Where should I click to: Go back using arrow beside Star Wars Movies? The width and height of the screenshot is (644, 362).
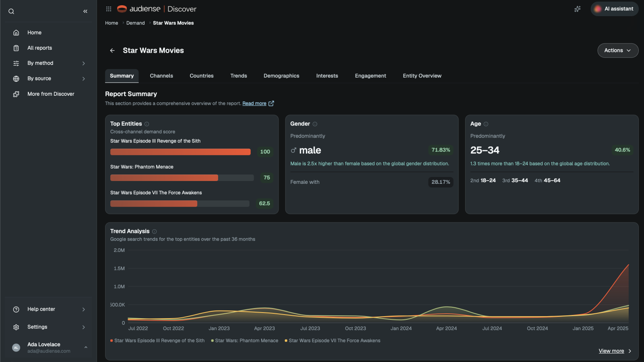pyautogui.click(x=112, y=50)
